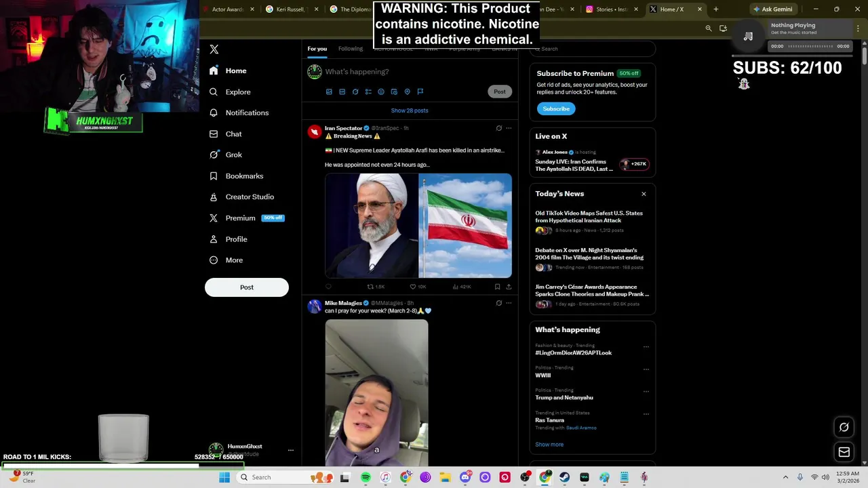The width and height of the screenshot is (868, 488).
Task: Open the Iran Spectator post image
Action: tap(418, 226)
